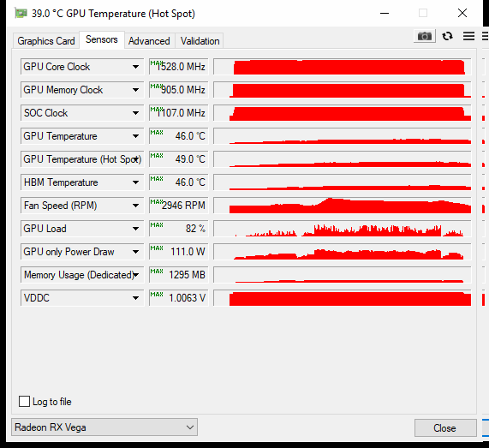Click the Close button
This screenshot has height=448, width=489.
pos(445,427)
